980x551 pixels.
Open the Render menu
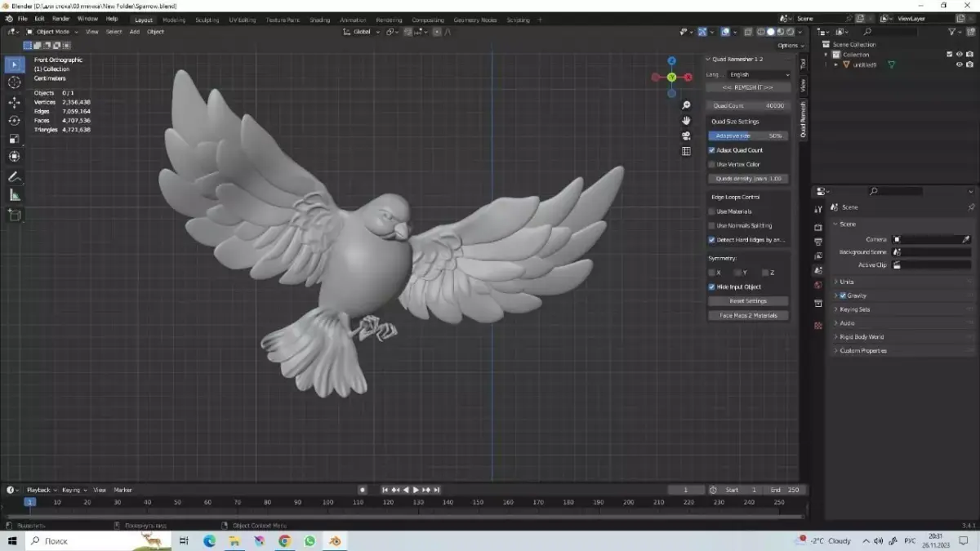pyautogui.click(x=60, y=19)
